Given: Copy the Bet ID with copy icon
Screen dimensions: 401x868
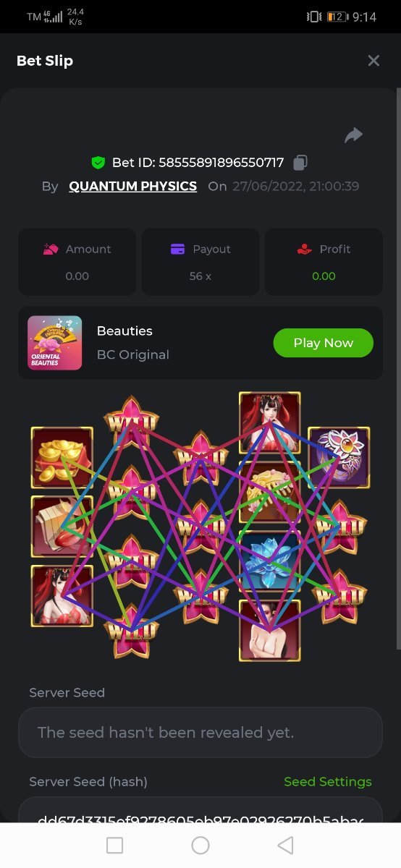Looking at the screenshot, I should 300,163.
